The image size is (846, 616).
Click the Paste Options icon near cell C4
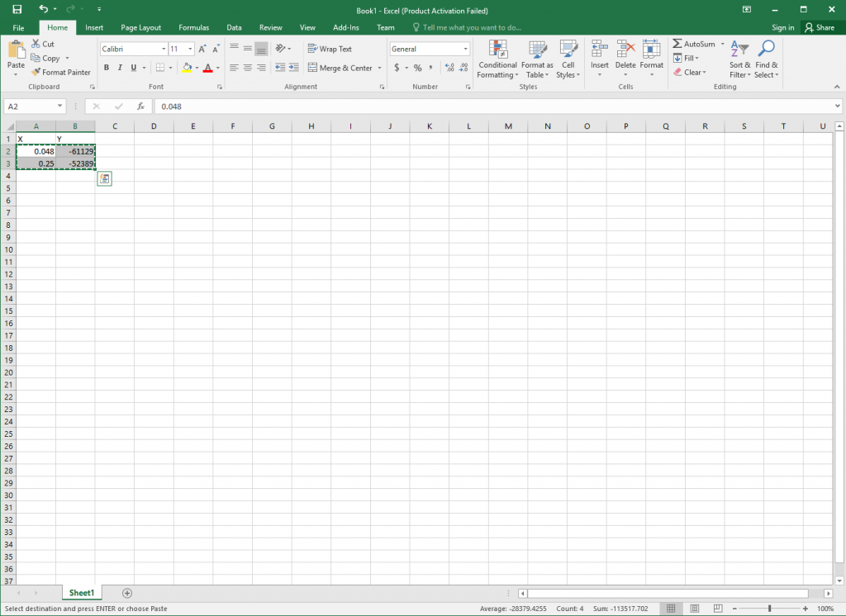(x=105, y=178)
